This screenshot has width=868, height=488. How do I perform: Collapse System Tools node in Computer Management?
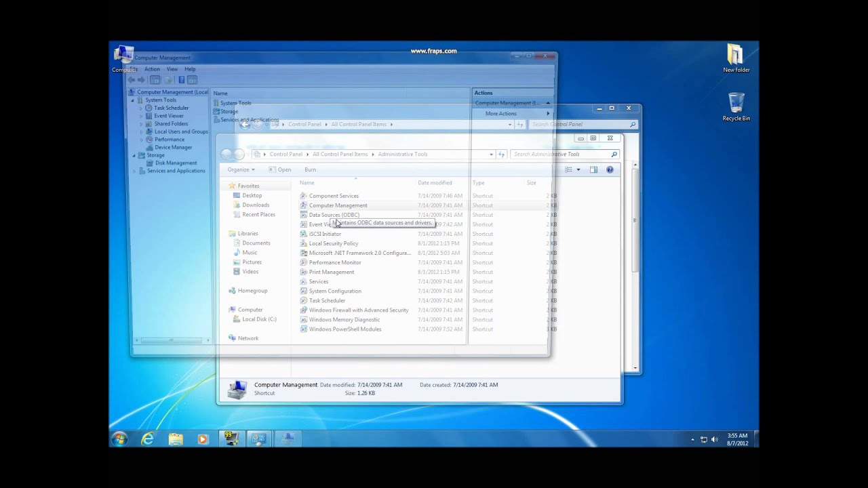[x=133, y=100]
